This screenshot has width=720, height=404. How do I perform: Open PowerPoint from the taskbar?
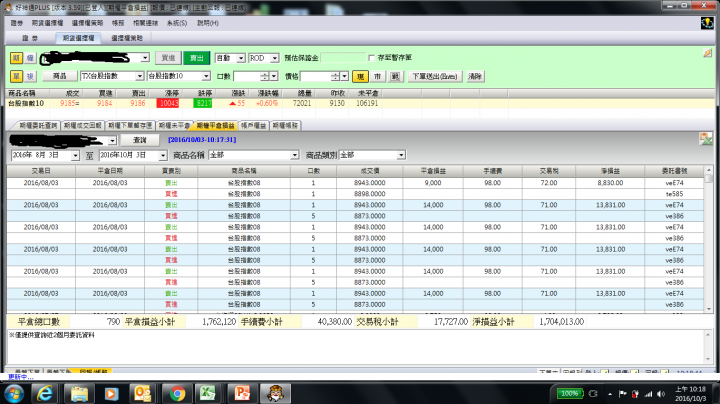click(242, 393)
